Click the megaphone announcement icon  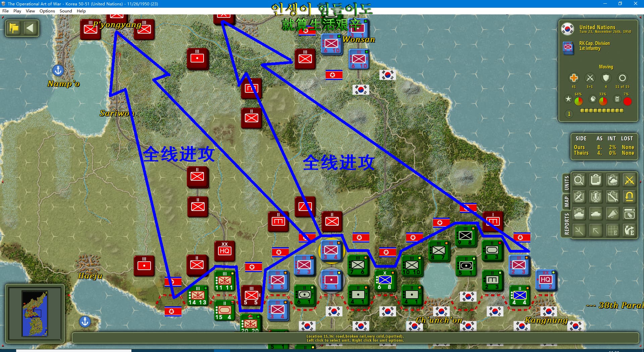pyautogui.click(x=612, y=214)
